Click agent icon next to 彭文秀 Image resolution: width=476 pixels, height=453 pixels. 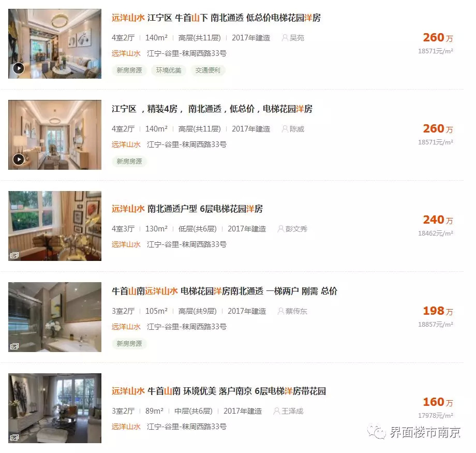[281, 229]
